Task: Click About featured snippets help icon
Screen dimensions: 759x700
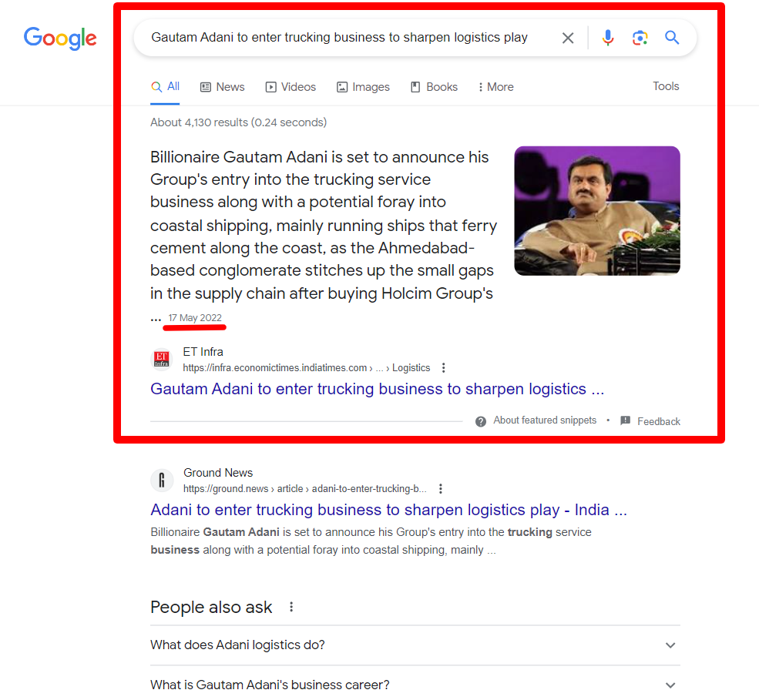Action: click(x=481, y=421)
